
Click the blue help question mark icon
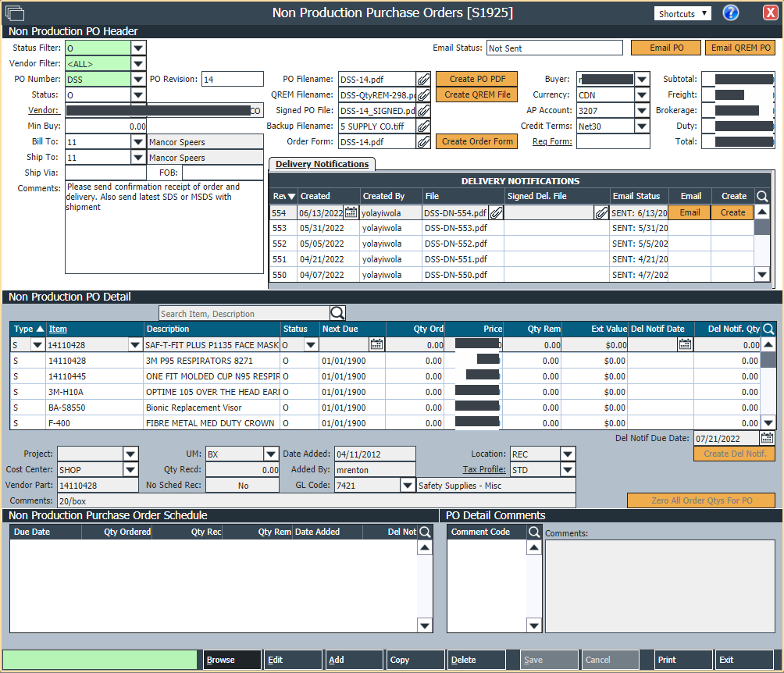(x=730, y=12)
